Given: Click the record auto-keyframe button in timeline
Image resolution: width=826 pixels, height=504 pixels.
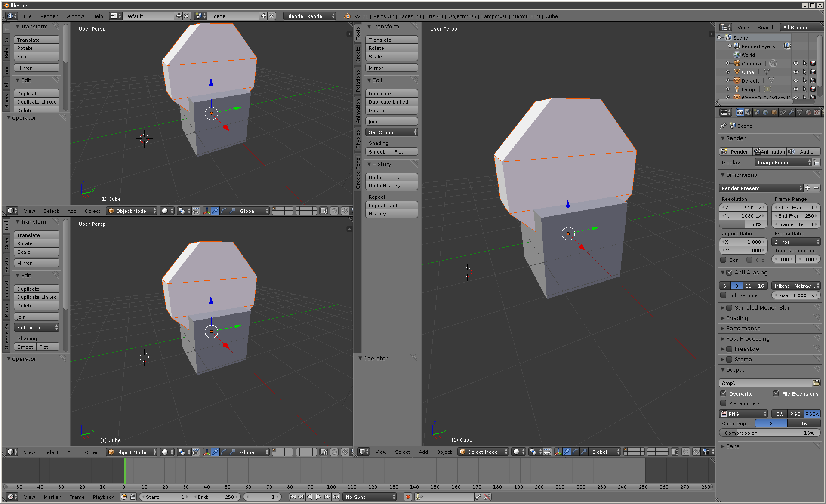Looking at the screenshot, I should click(x=408, y=497).
